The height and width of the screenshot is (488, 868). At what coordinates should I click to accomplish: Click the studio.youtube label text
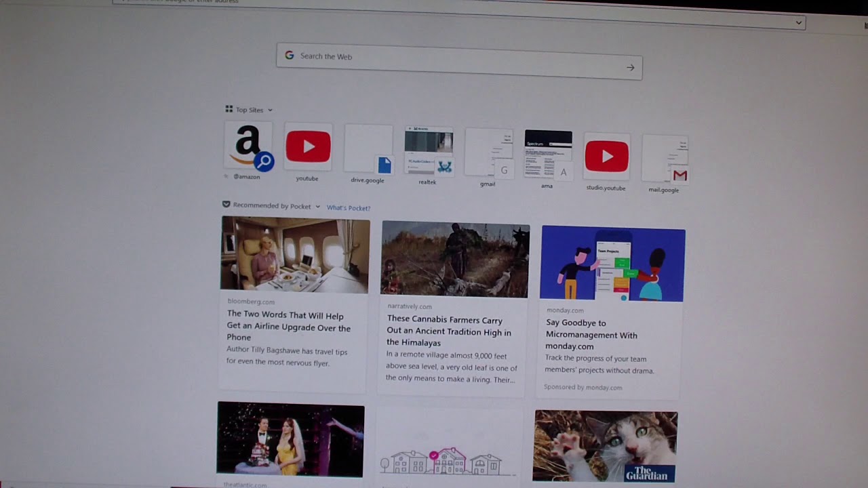pos(606,188)
